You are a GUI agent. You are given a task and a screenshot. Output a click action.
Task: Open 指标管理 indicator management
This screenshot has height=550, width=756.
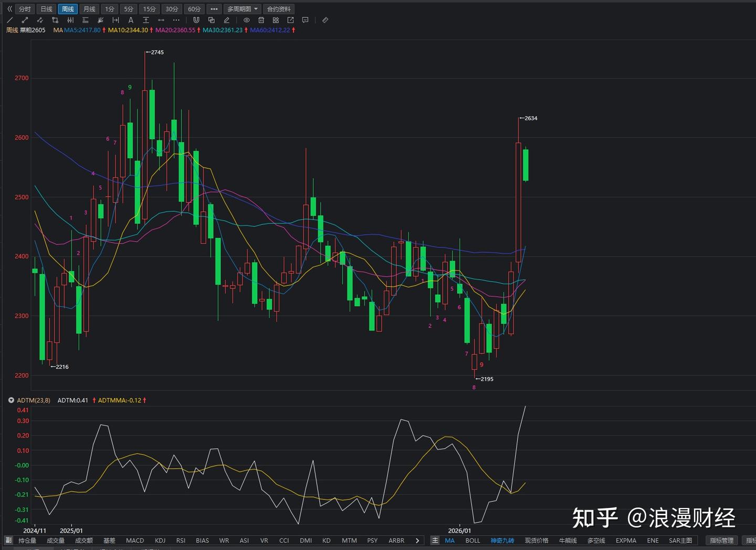722,541
